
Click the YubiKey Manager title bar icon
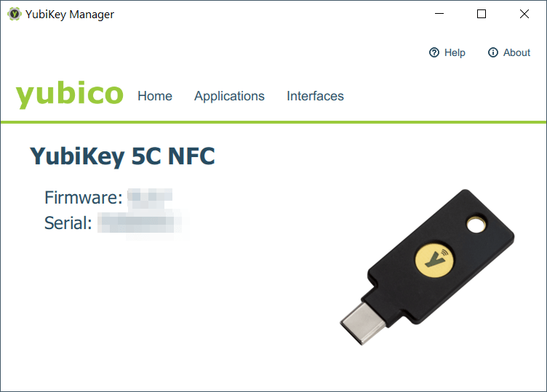point(15,14)
